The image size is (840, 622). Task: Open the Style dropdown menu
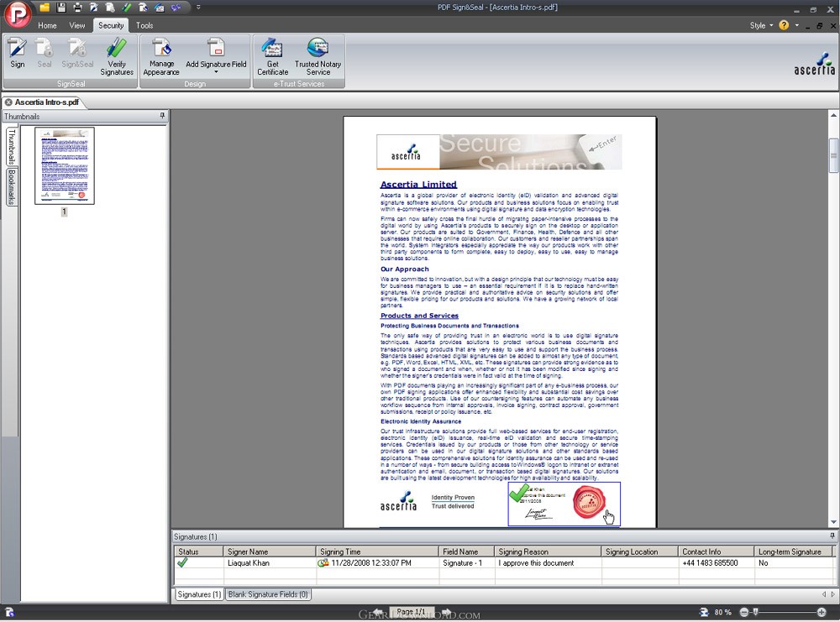click(x=761, y=25)
